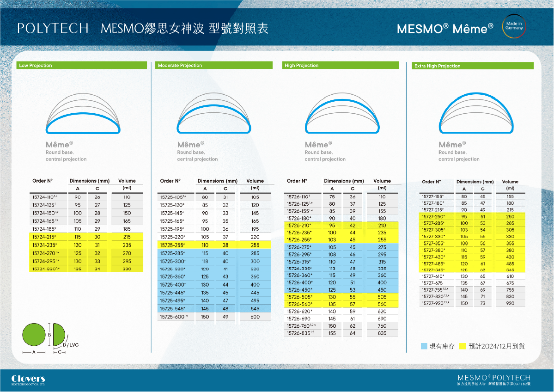This screenshot has width=554, height=392.
Task: Click highlighted order number 15726-255
Action: pyautogui.click(x=299, y=239)
